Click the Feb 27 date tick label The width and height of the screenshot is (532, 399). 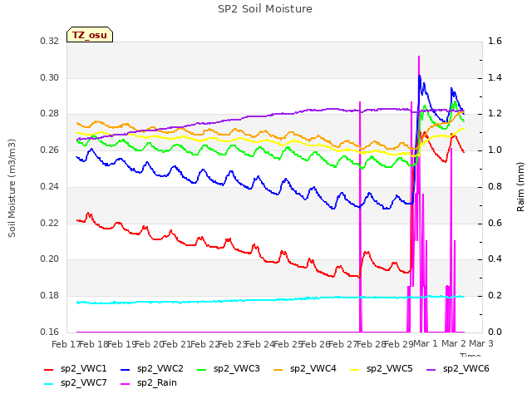(x=343, y=344)
